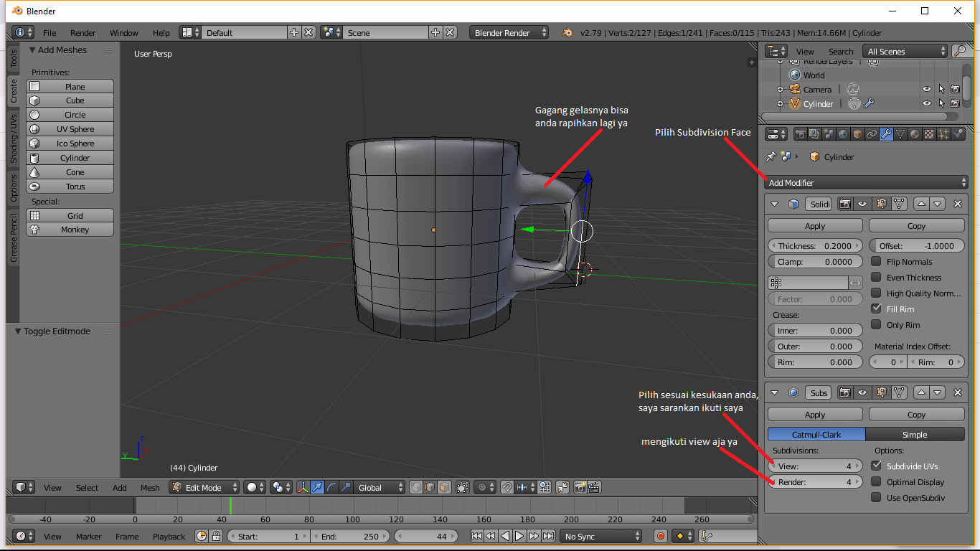Image resolution: width=980 pixels, height=551 pixels.
Task: Click the Render menu in top bar
Action: [x=83, y=32]
